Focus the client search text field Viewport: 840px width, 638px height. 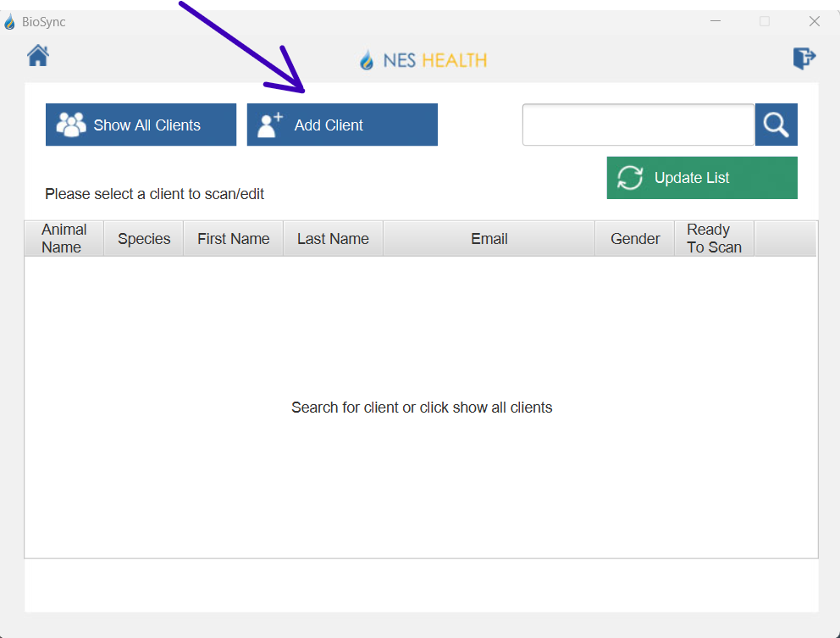point(638,125)
